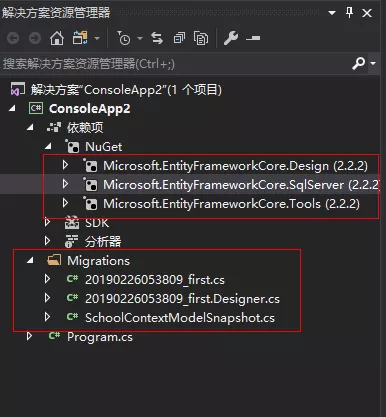Open the pending changes filter dropdown
386x417 pixels.
point(140,38)
